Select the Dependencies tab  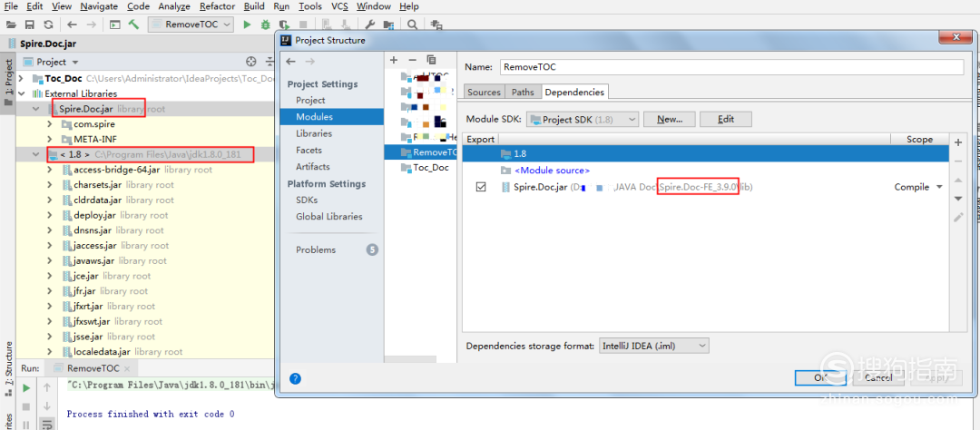(x=574, y=92)
